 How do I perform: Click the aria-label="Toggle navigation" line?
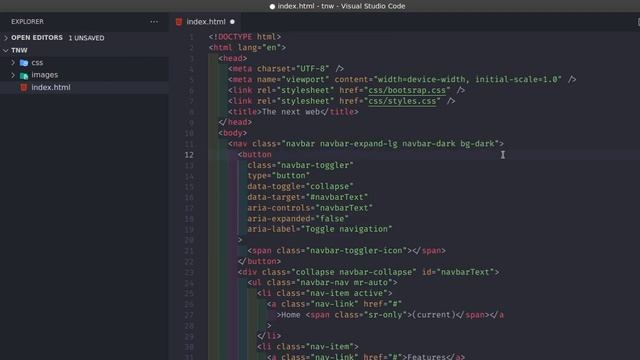[320, 229]
